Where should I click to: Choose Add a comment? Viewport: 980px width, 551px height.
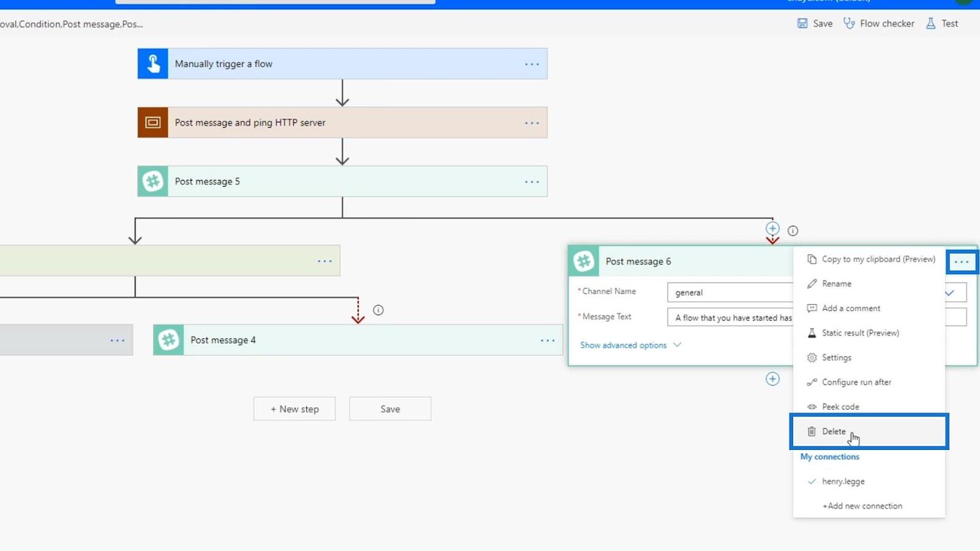pyautogui.click(x=869, y=308)
